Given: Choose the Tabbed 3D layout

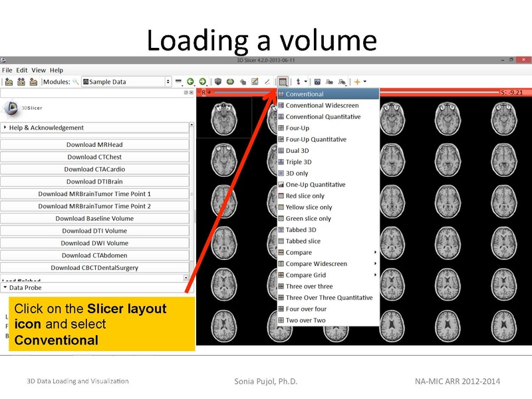Looking at the screenshot, I should [x=328, y=229].
